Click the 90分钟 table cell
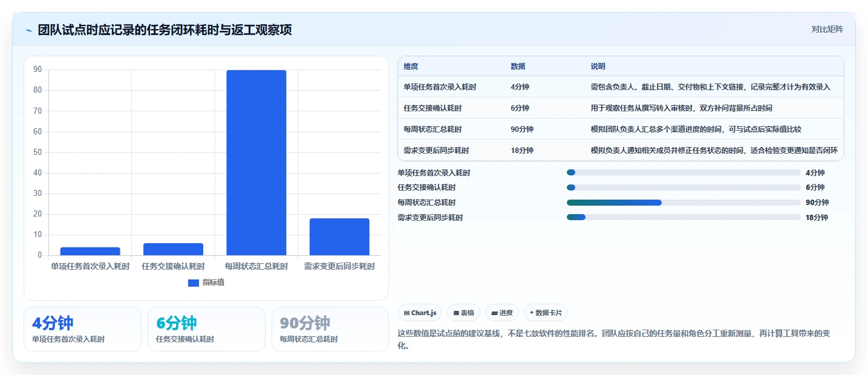 [522, 129]
